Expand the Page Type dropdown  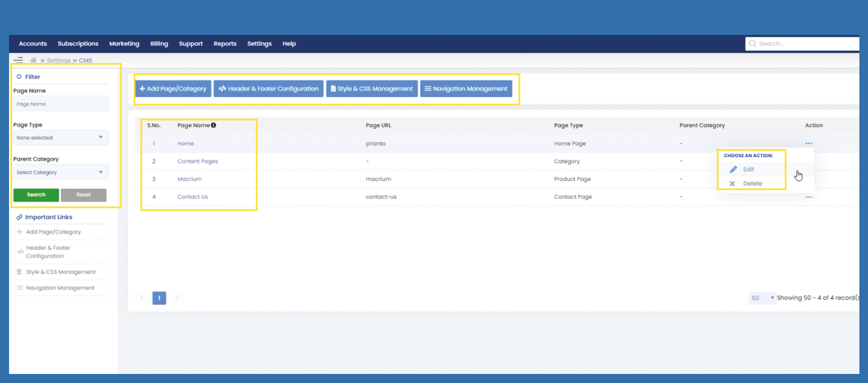pos(61,138)
